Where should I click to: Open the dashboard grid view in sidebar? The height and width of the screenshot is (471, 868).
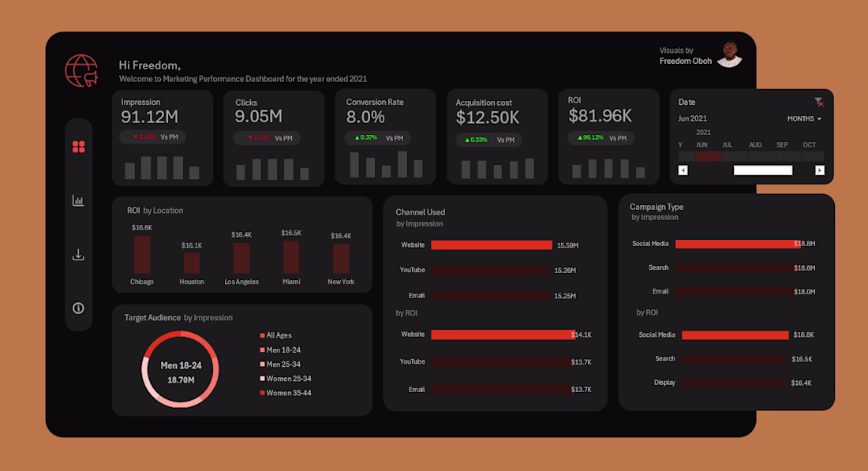pyautogui.click(x=79, y=147)
